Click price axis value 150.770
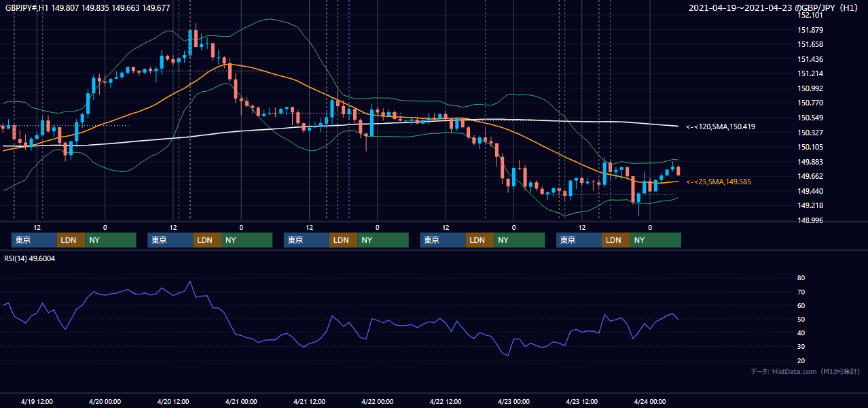The height and width of the screenshot is (408, 868). 810,103
